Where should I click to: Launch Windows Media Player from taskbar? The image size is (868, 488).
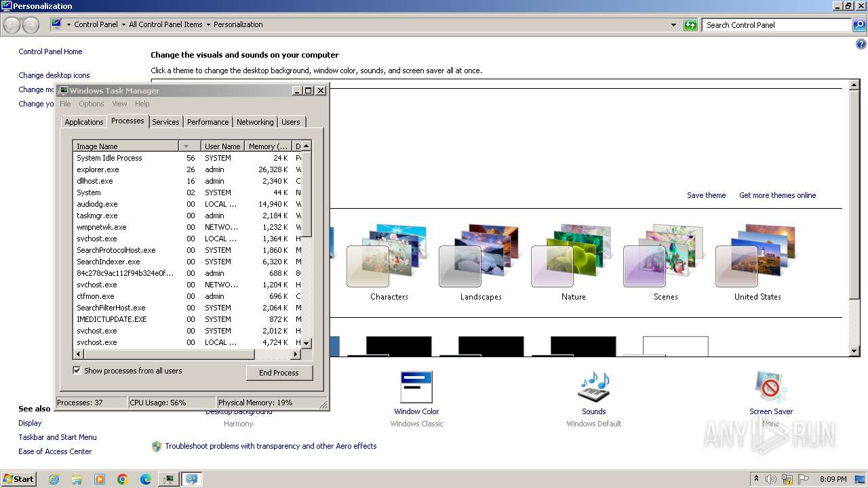pos(100,479)
